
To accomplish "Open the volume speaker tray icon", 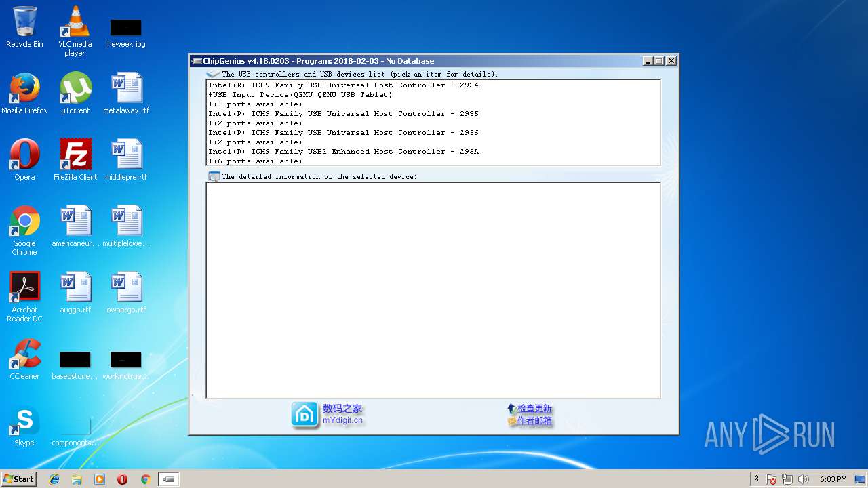I will coord(804,479).
